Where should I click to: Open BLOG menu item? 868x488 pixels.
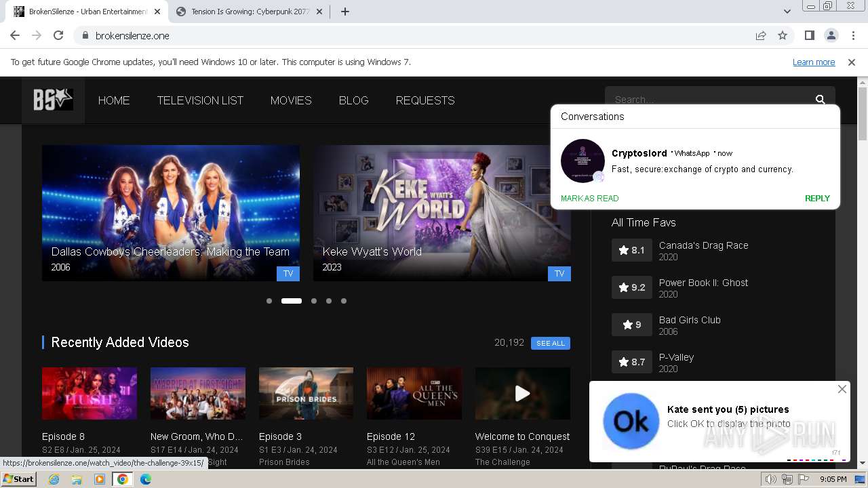pos(353,100)
